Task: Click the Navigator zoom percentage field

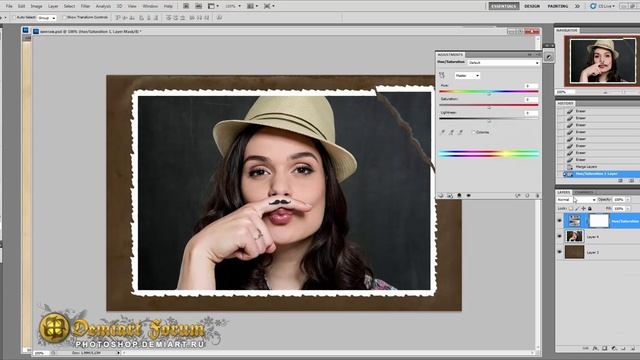Action: [x=566, y=92]
